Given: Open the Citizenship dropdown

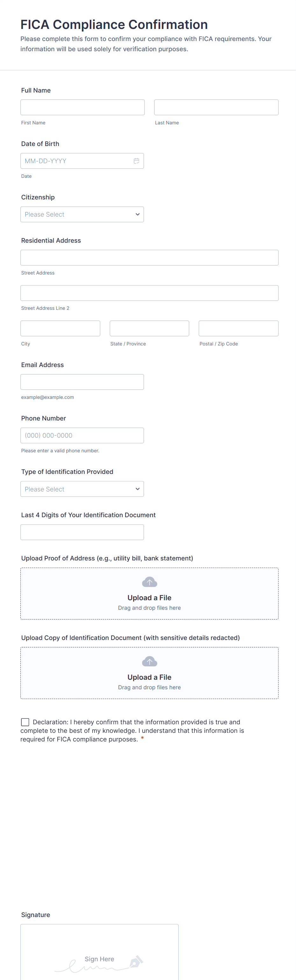Looking at the screenshot, I should click(82, 215).
